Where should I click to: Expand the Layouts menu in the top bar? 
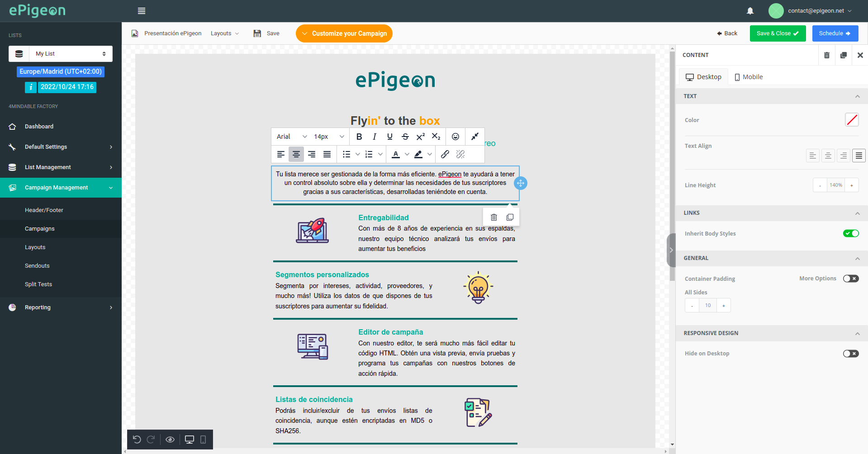tap(225, 33)
